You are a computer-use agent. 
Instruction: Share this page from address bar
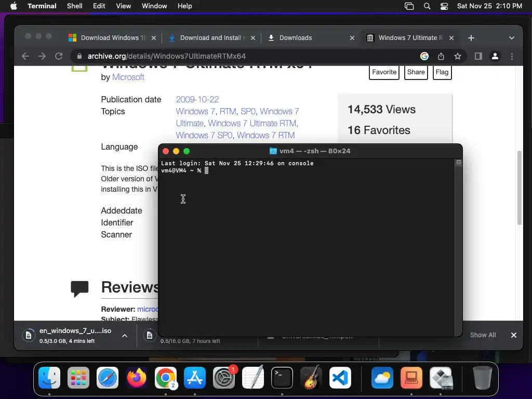pos(441,56)
